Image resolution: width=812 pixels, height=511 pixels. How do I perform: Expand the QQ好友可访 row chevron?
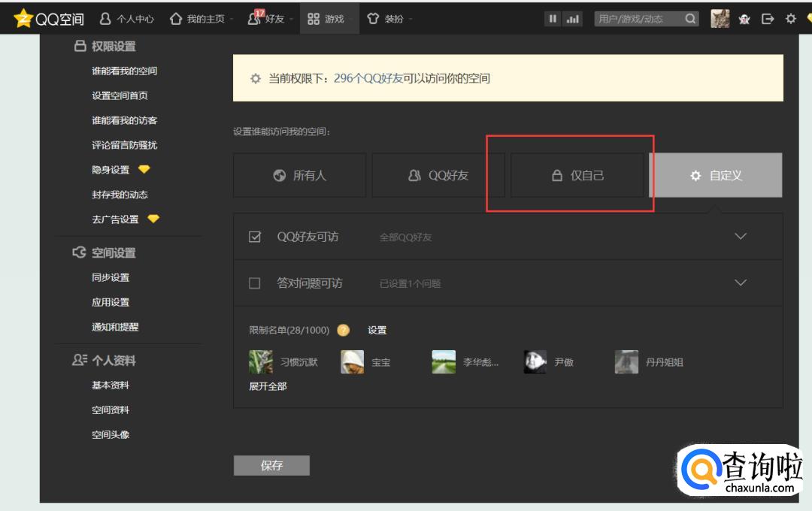(741, 236)
